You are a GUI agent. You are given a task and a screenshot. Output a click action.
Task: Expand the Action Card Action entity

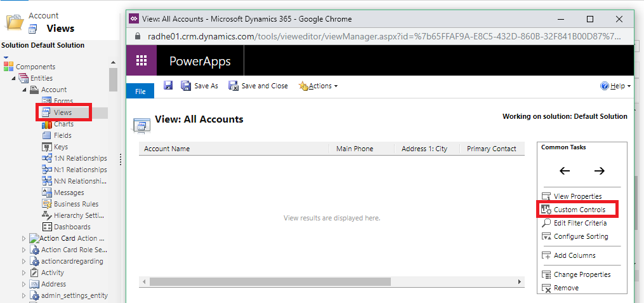[24, 238]
